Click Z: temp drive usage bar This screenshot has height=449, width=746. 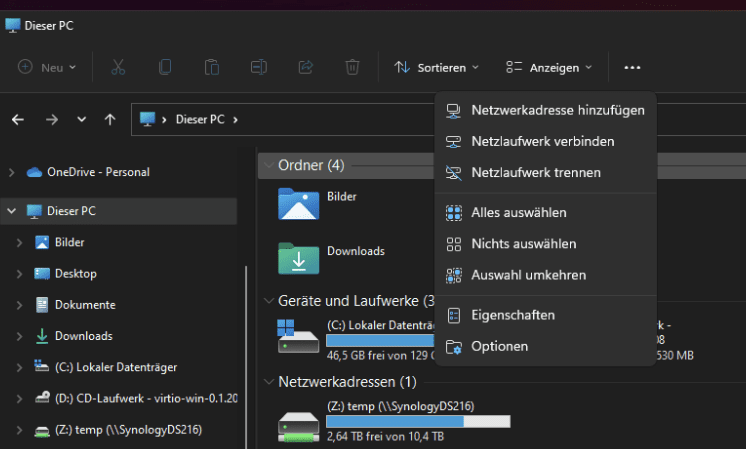(x=418, y=421)
